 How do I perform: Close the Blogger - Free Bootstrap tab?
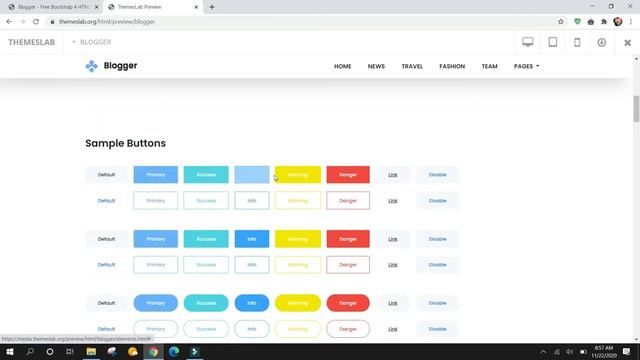pos(96,7)
